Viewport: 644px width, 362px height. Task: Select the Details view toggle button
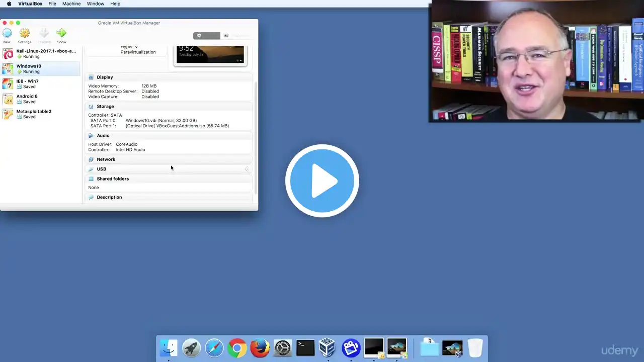tap(207, 36)
